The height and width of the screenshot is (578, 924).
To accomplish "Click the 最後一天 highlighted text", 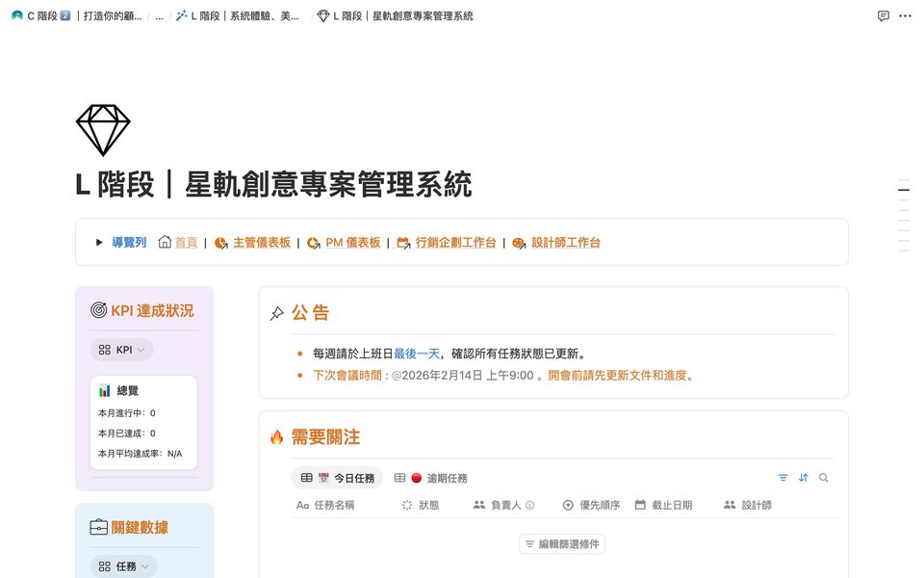I will pos(417,354).
